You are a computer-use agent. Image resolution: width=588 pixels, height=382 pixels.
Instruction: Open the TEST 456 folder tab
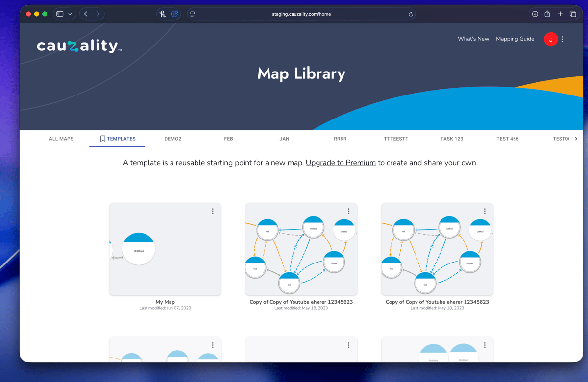(x=508, y=139)
